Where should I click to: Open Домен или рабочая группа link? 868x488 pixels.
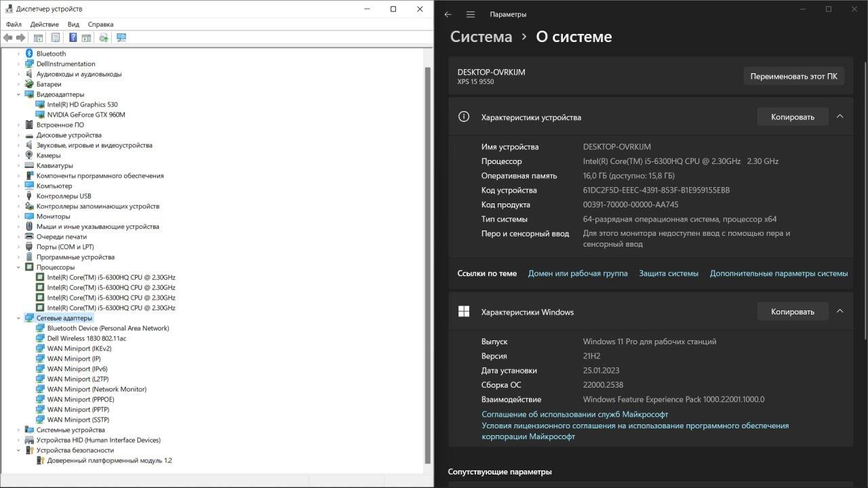click(x=578, y=273)
